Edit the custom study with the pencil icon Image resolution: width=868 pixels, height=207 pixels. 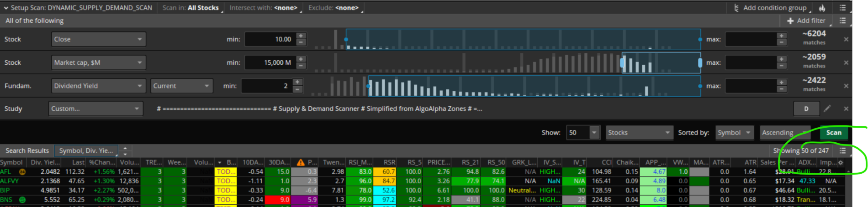(x=827, y=109)
